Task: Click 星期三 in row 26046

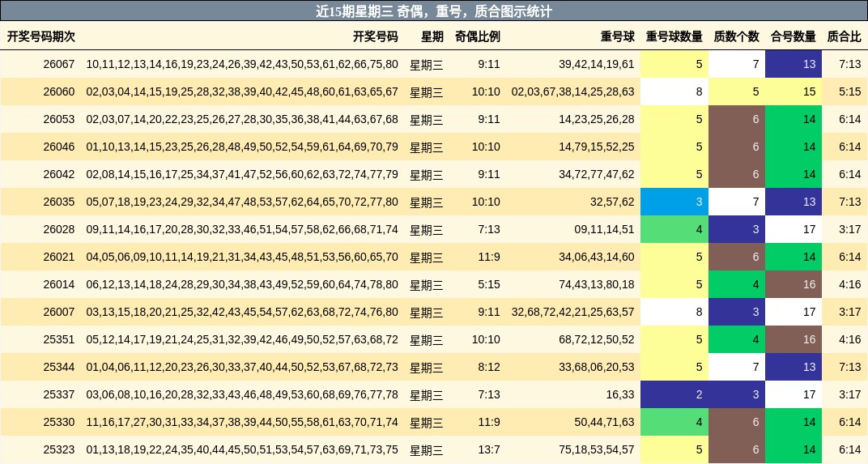Action: tap(426, 147)
